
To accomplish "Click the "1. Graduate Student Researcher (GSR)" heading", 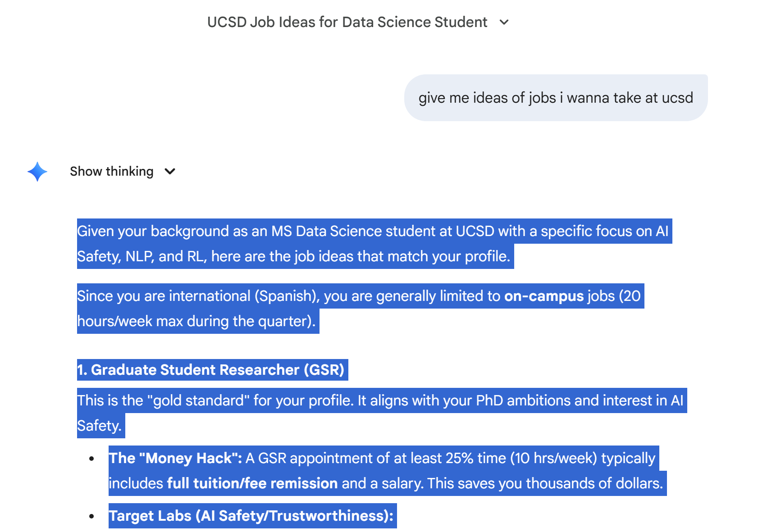I will (211, 370).
